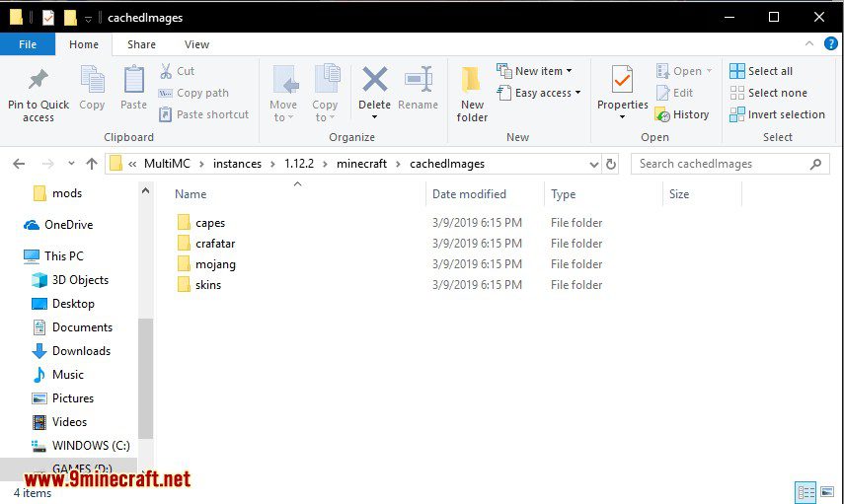Switch to Details view layout

(x=806, y=492)
